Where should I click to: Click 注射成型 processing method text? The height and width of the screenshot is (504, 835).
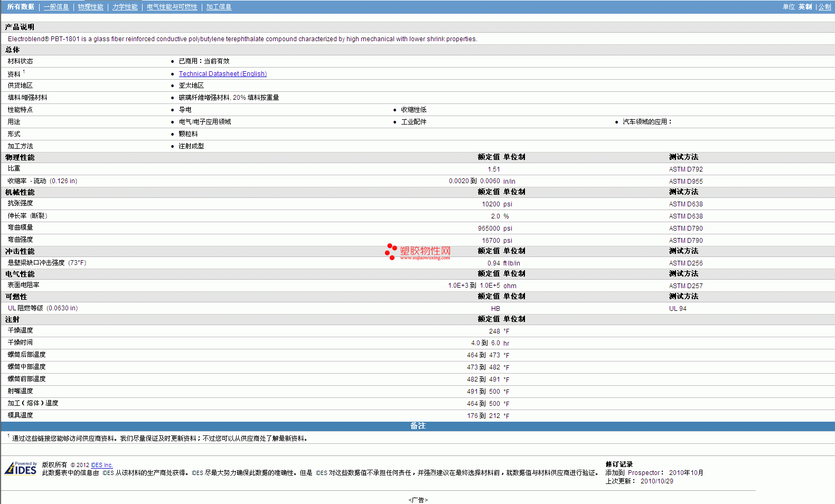tap(191, 146)
